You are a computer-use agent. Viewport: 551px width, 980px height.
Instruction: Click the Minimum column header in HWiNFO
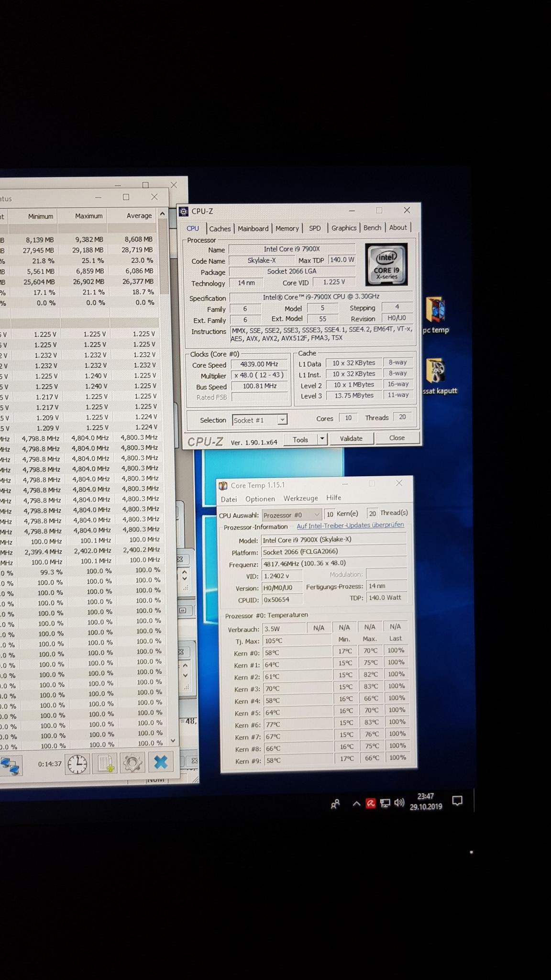pos(40,216)
